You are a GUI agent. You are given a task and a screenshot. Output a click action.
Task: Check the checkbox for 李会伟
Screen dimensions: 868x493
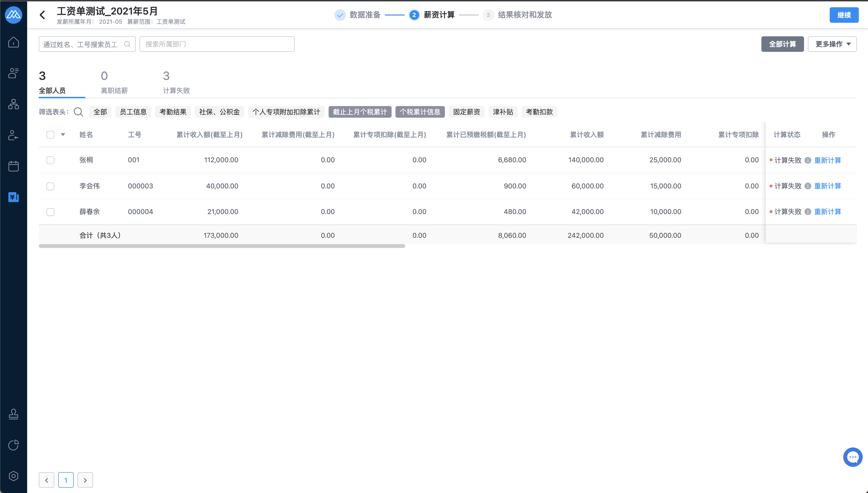50,186
